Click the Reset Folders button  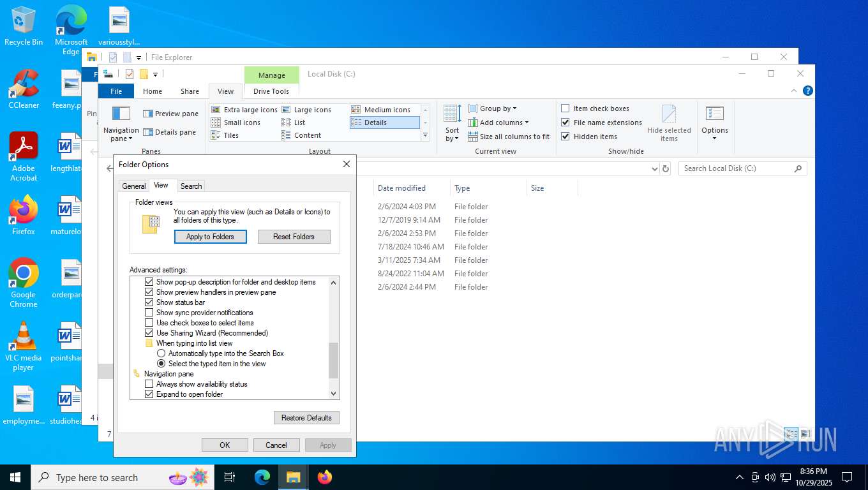294,237
